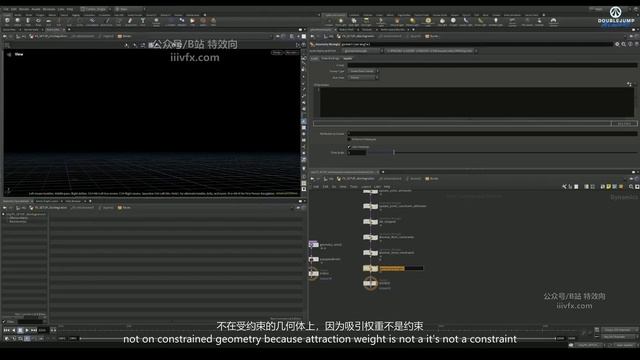Toggle the checkbox above Time Scale
The image size is (640, 360).
click(x=349, y=147)
